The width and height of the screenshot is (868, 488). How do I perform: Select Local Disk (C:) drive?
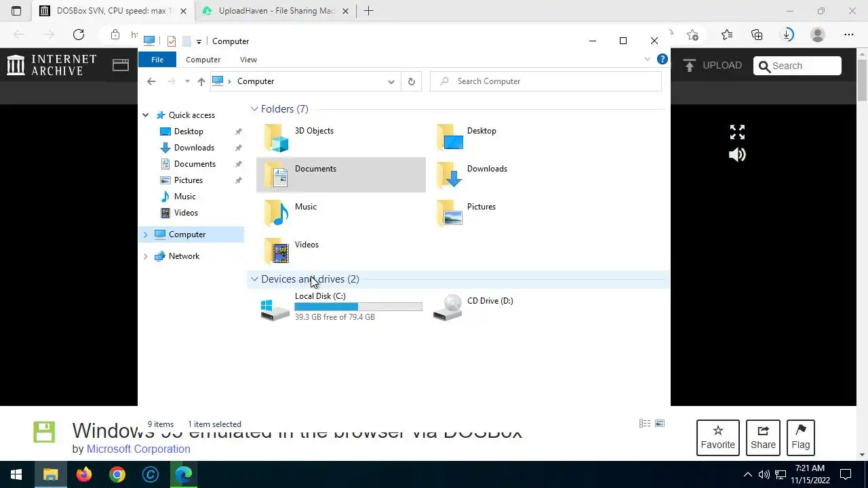341,307
